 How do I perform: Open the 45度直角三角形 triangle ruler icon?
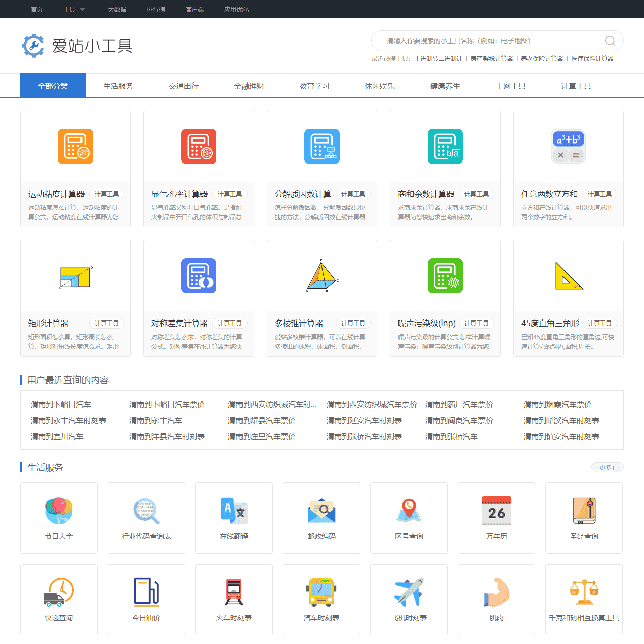[x=568, y=276]
